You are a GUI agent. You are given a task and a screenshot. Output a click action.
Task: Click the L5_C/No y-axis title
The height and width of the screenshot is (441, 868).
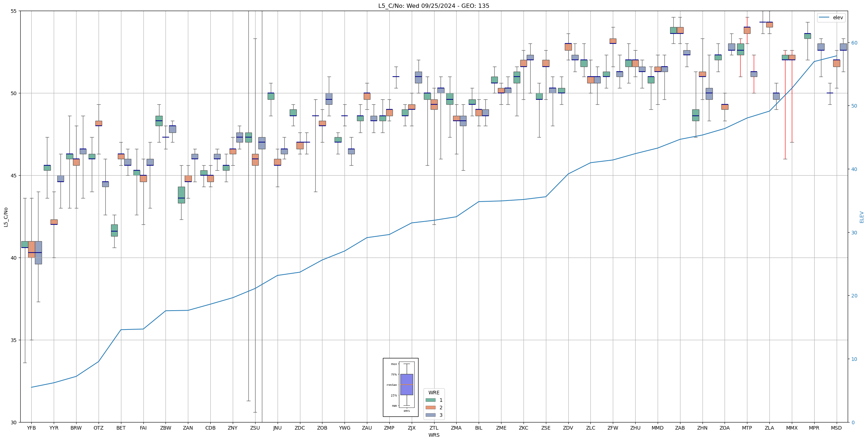pyautogui.click(x=6, y=217)
